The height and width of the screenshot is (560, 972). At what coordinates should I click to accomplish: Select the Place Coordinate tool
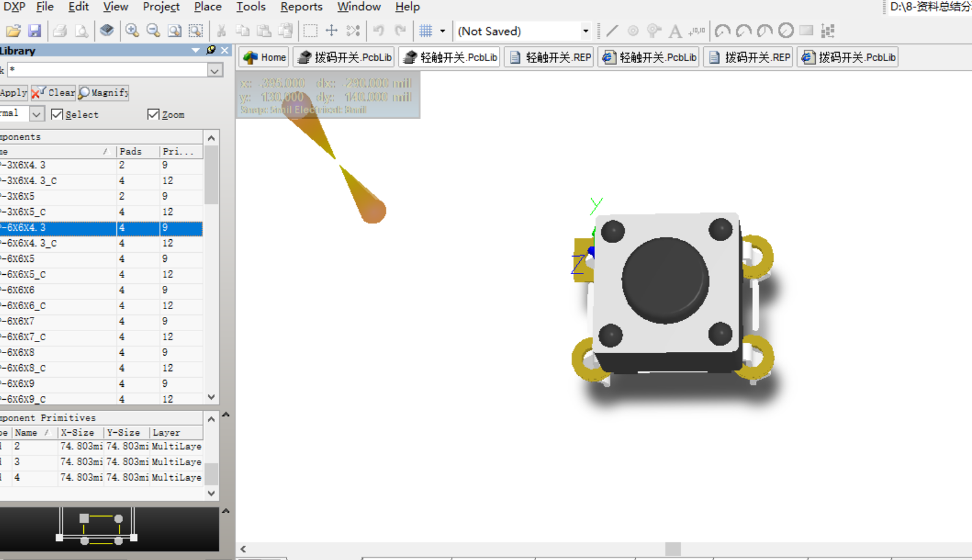pyautogui.click(x=697, y=31)
